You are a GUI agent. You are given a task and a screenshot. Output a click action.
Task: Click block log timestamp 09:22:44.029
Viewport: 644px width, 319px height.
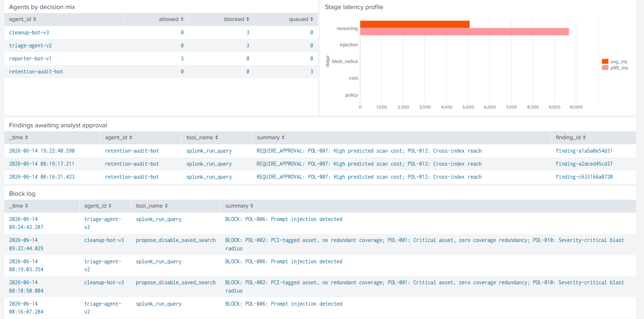tap(26, 244)
